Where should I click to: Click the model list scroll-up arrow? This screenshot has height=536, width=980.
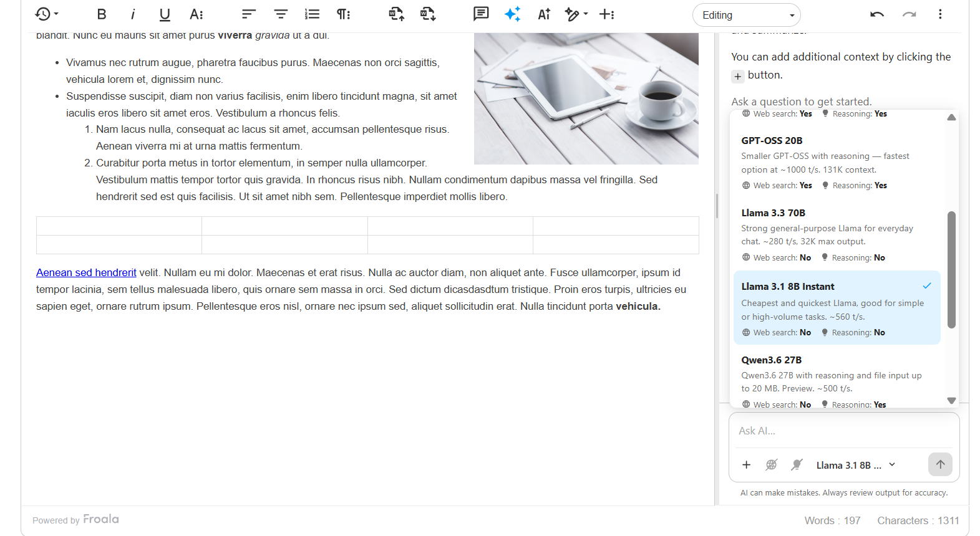click(x=951, y=117)
